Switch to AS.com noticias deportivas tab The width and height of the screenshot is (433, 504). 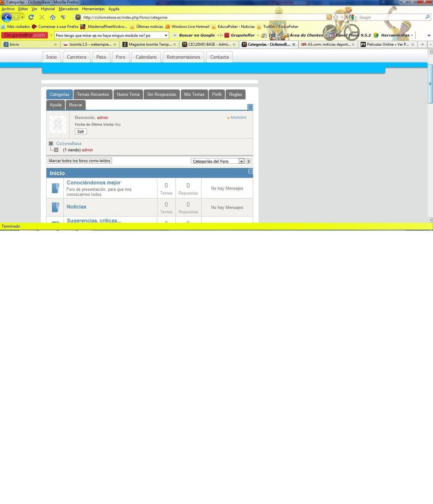pyautogui.click(x=328, y=44)
